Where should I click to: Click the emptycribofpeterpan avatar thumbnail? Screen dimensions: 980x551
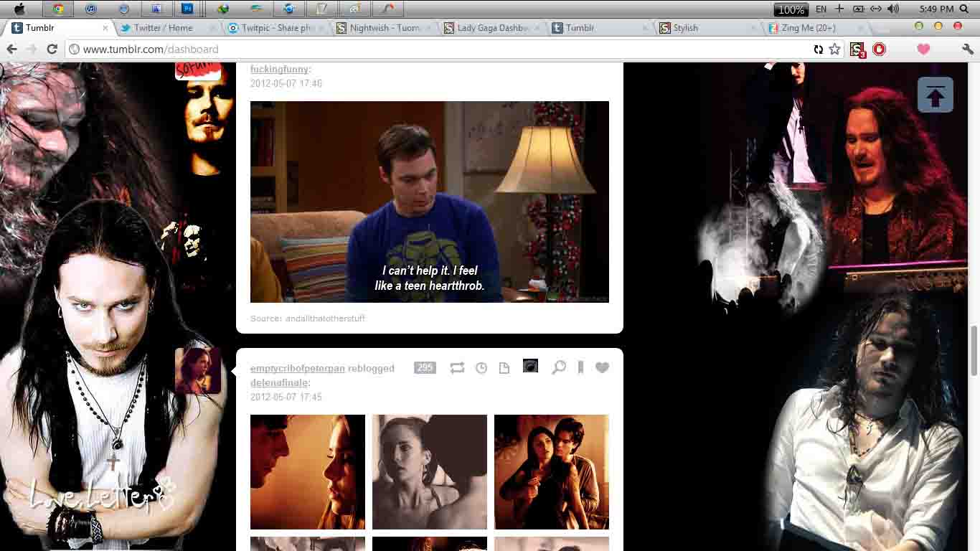pyautogui.click(x=198, y=370)
